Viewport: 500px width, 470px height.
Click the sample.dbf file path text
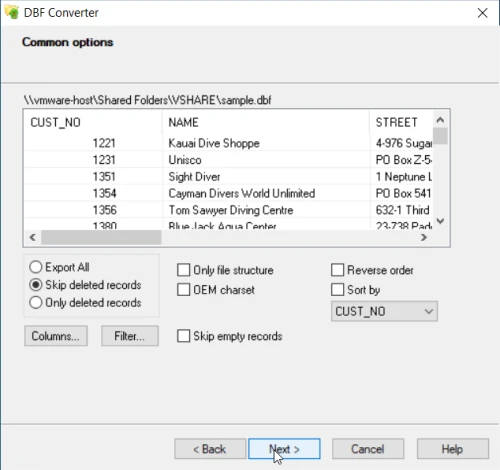(147, 100)
